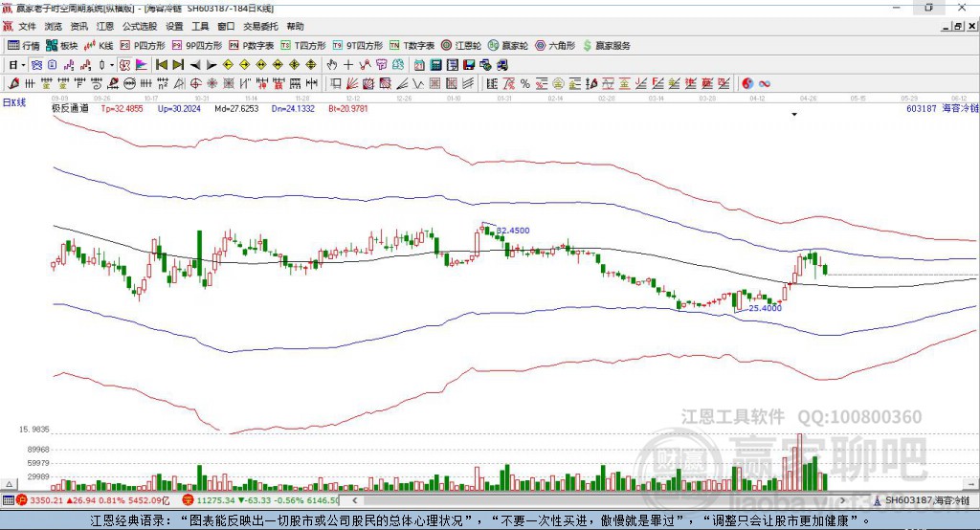
Task: Step chart left with black arrow
Action: 195,65
